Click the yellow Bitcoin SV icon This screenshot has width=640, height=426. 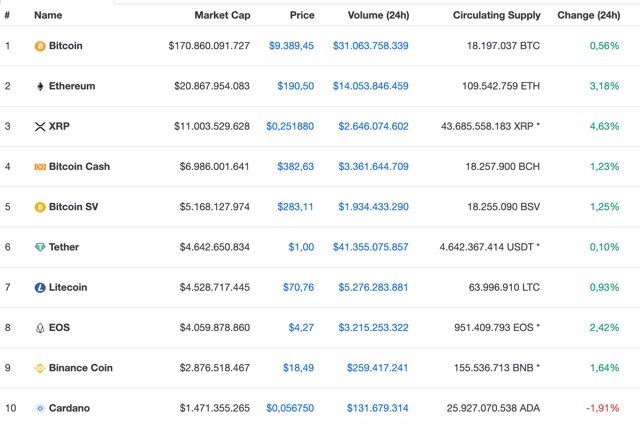point(40,207)
